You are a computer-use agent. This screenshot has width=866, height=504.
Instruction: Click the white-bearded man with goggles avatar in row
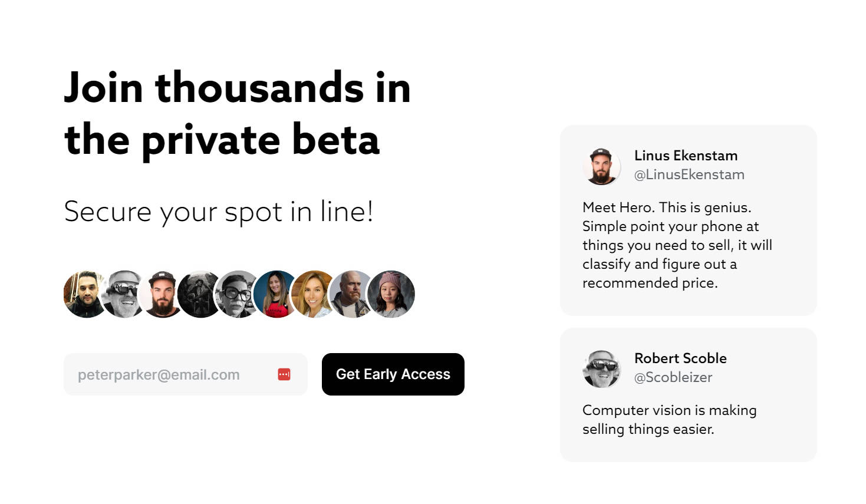[x=123, y=294]
